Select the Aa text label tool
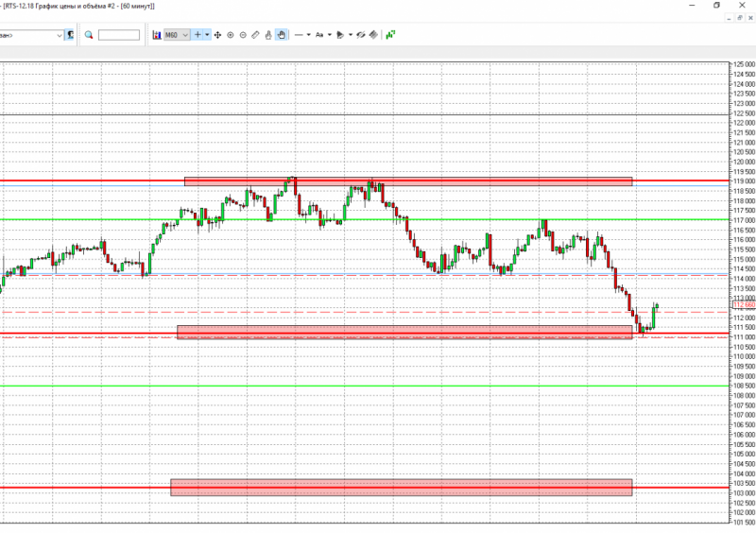Screen dimensions: 756x533 (319, 35)
